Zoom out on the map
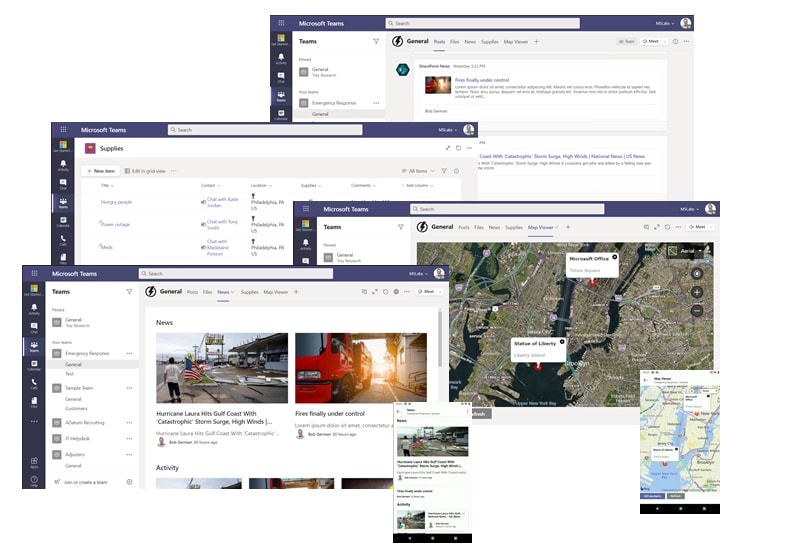The image size is (806, 552). (697, 310)
